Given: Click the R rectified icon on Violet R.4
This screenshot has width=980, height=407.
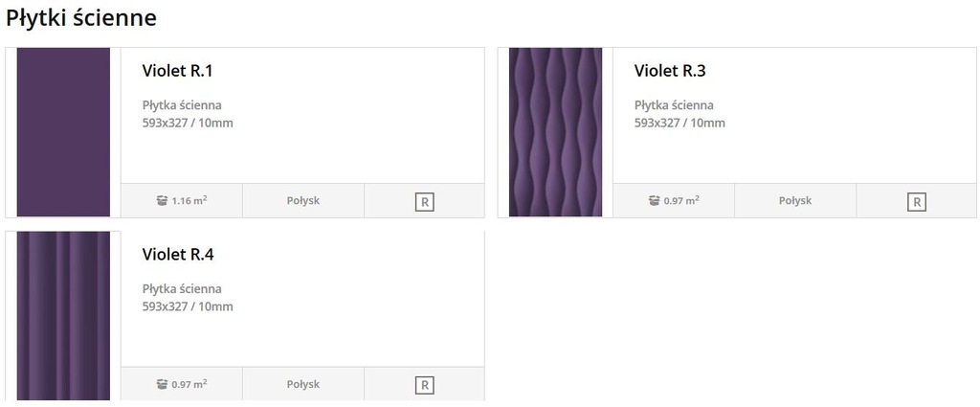Looking at the screenshot, I should (x=424, y=385).
